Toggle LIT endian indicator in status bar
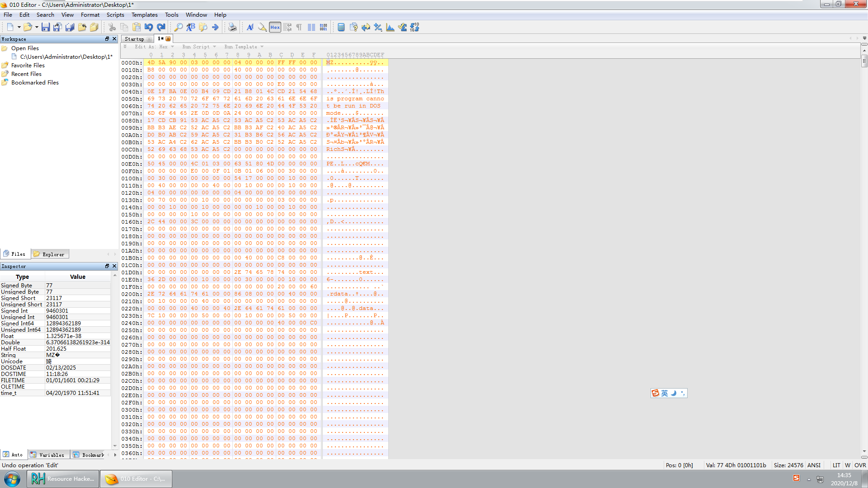The image size is (868, 488). [836, 465]
